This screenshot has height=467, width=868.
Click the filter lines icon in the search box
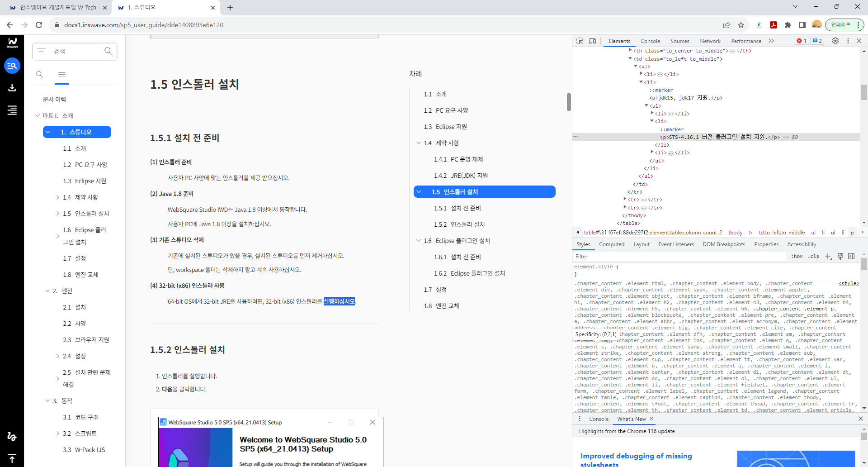(x=42, y=51)
